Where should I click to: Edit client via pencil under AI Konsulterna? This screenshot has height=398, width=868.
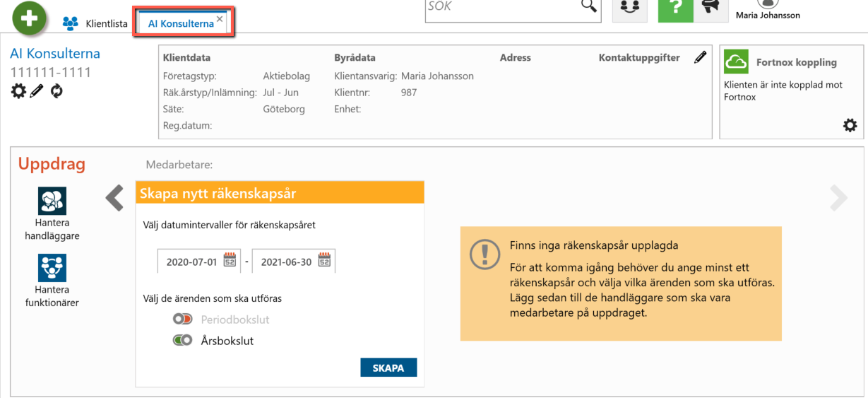(x=37, y=90)
